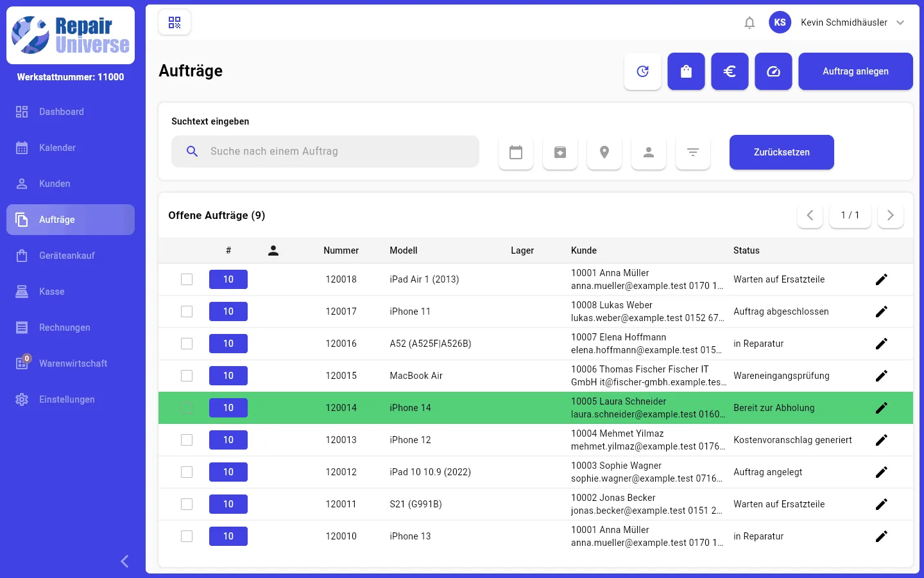Viewport: 924px width, 578px height.
Task: Edit order 120014 with pencil icon
Action: (x=882, y=408)
